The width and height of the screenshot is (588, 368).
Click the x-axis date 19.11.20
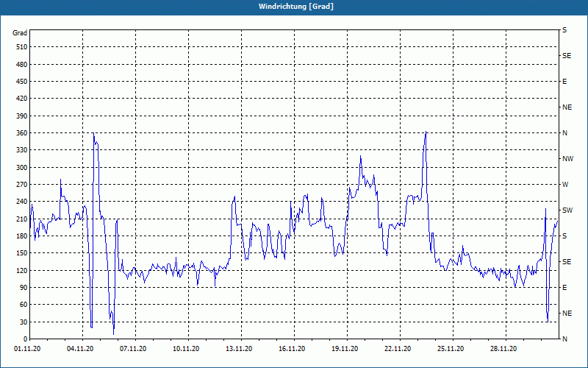click(x=345, y=349)
